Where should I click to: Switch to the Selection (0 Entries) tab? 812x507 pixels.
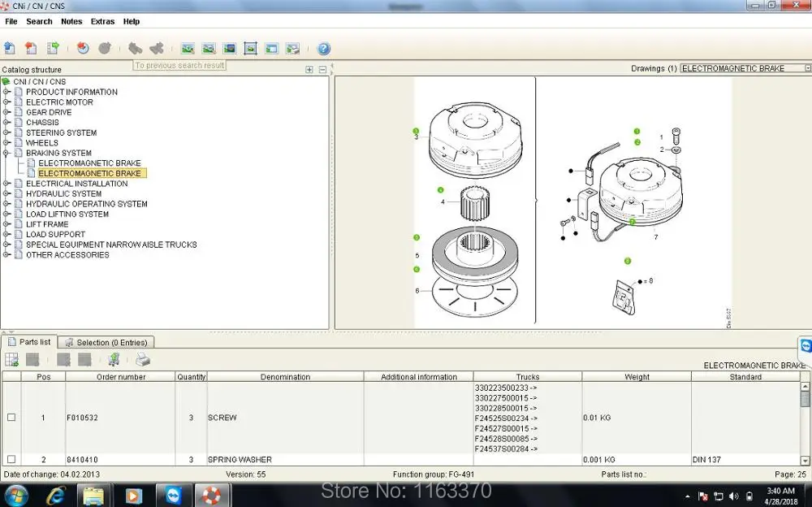[106, 342]
